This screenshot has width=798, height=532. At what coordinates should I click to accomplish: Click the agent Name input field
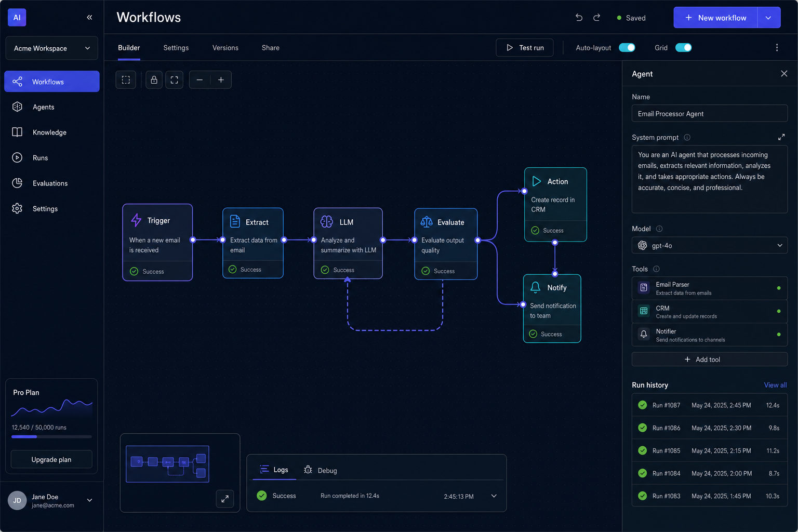710,114
